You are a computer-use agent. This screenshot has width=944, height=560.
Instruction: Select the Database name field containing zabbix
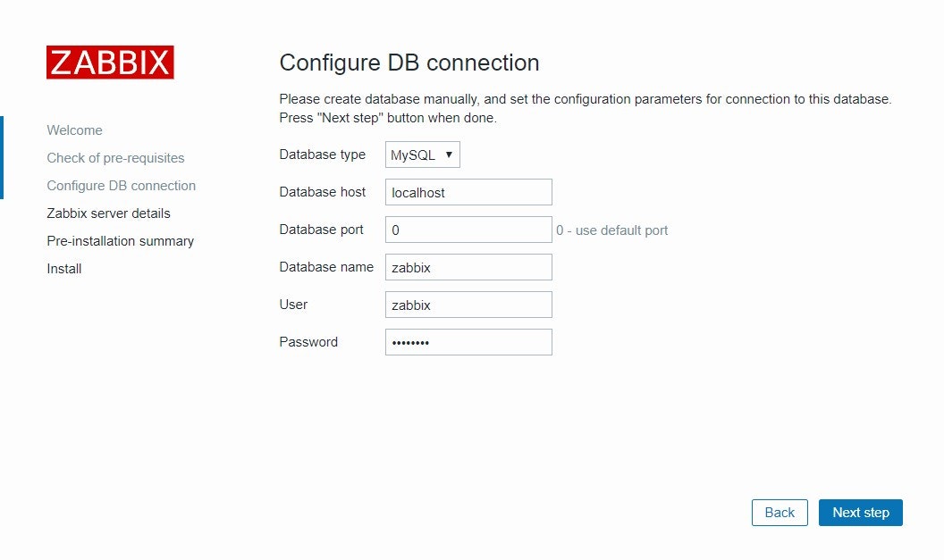click(468, 266)
